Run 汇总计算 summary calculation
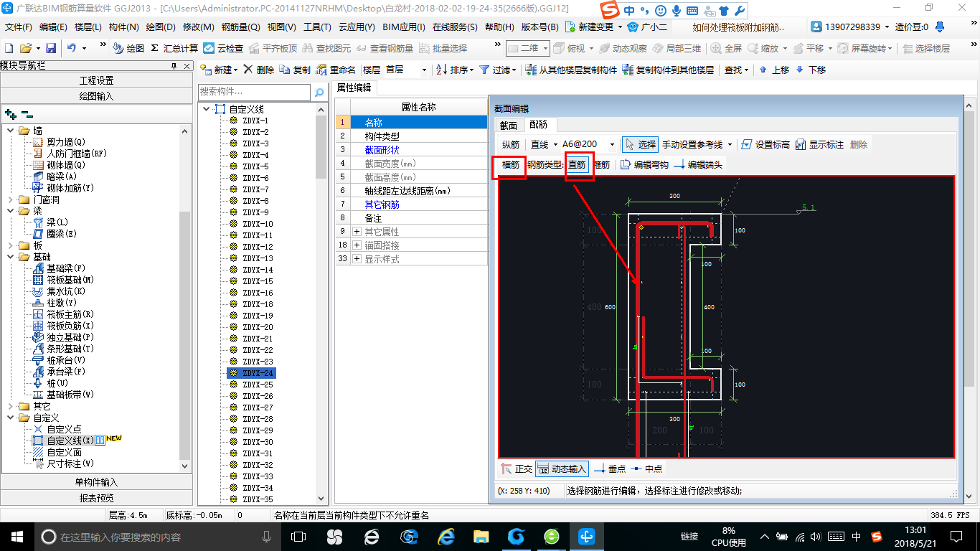 coord(174,48)
